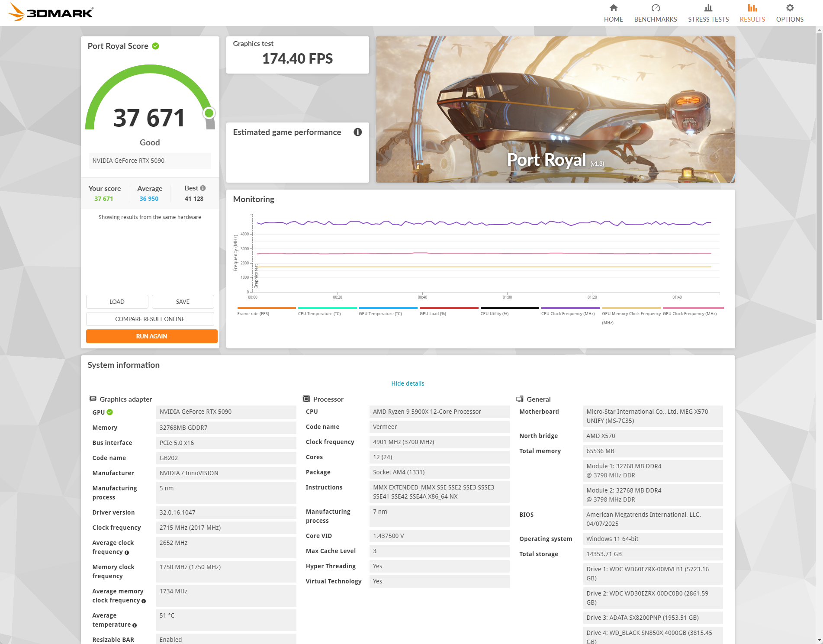The height and width of the screenshot is (644, 823).
Task: Run the benchmark again
Action: tap(151, 336)
